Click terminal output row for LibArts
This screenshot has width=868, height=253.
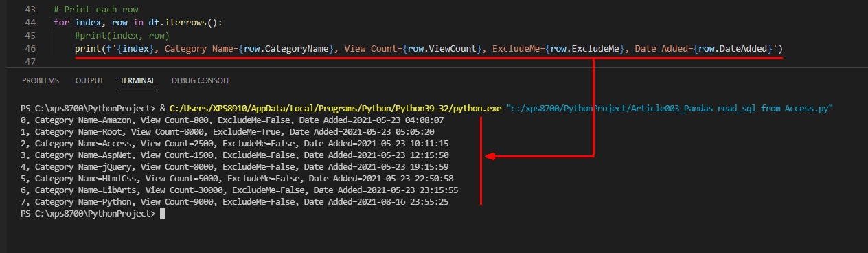pyautogui.click(x=240, y=190)
